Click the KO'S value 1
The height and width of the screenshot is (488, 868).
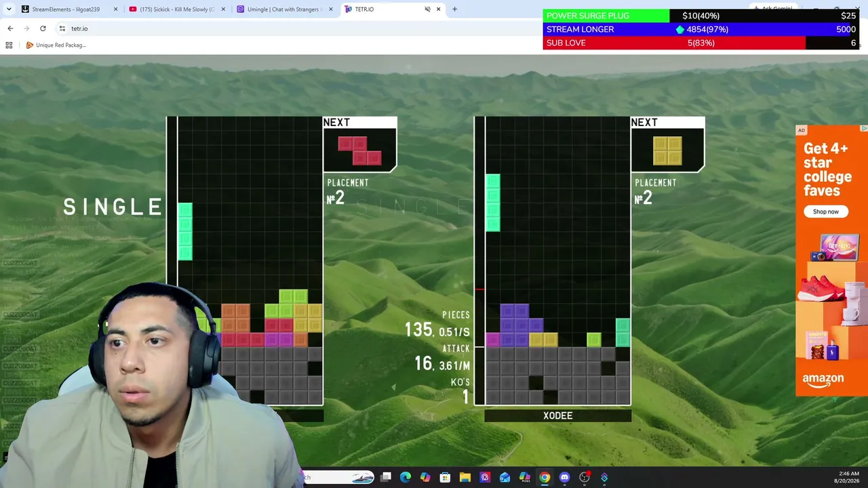point(465,397)
